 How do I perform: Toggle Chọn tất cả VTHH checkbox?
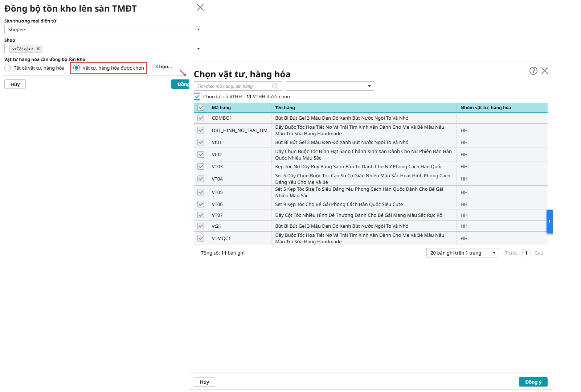pyautogui.click(x=197, y=96)
